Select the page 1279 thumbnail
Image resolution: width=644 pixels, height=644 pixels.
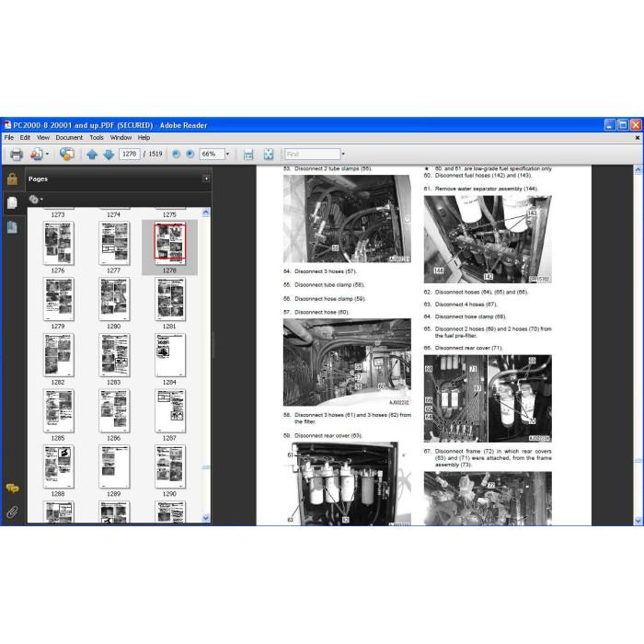click(x=58, y=299)
